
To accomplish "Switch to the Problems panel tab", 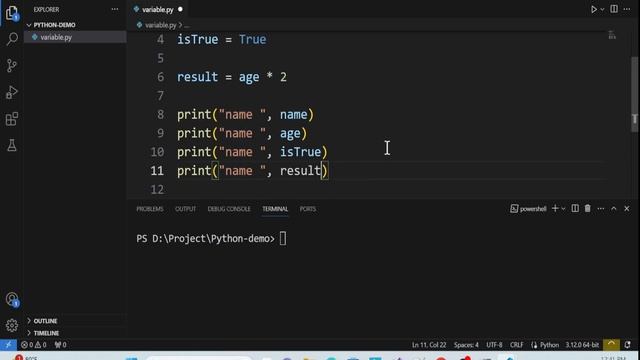I will pos(150,209).
